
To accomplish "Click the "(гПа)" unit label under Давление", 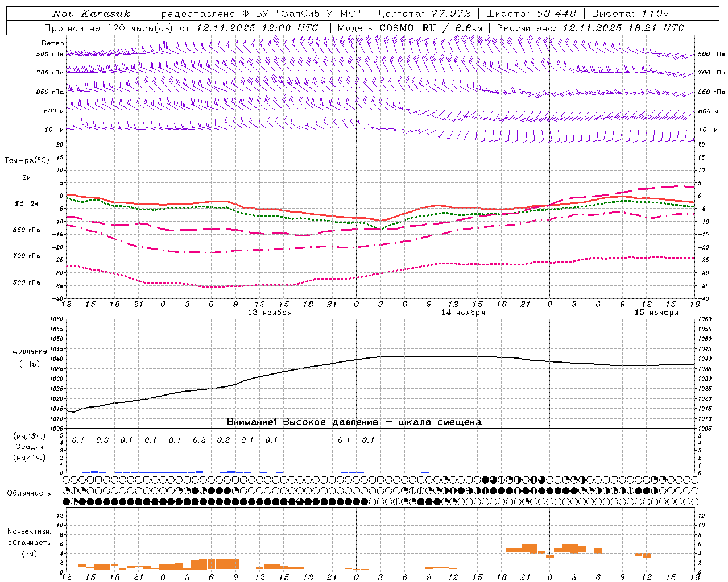I will pyautogui.click(x=30, y=364).
